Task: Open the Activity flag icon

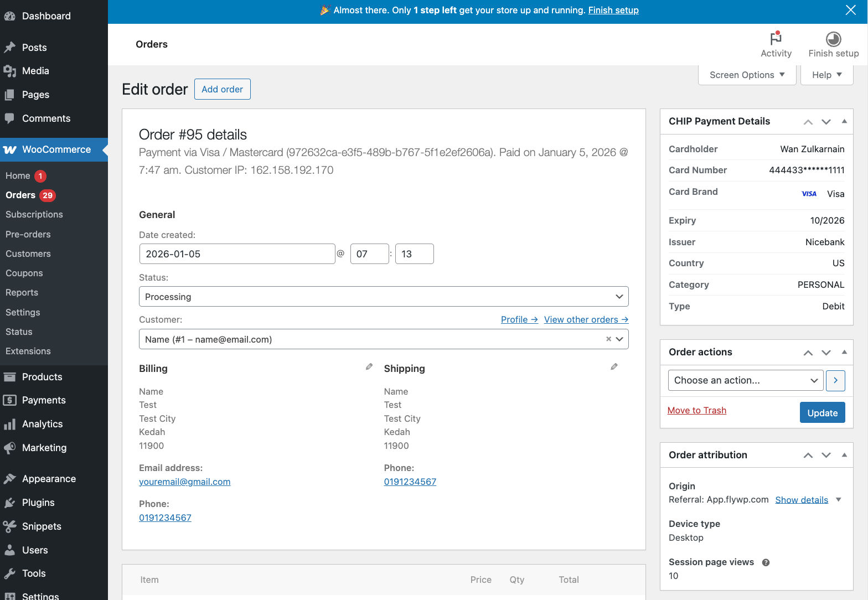Action: pos(776,39)
